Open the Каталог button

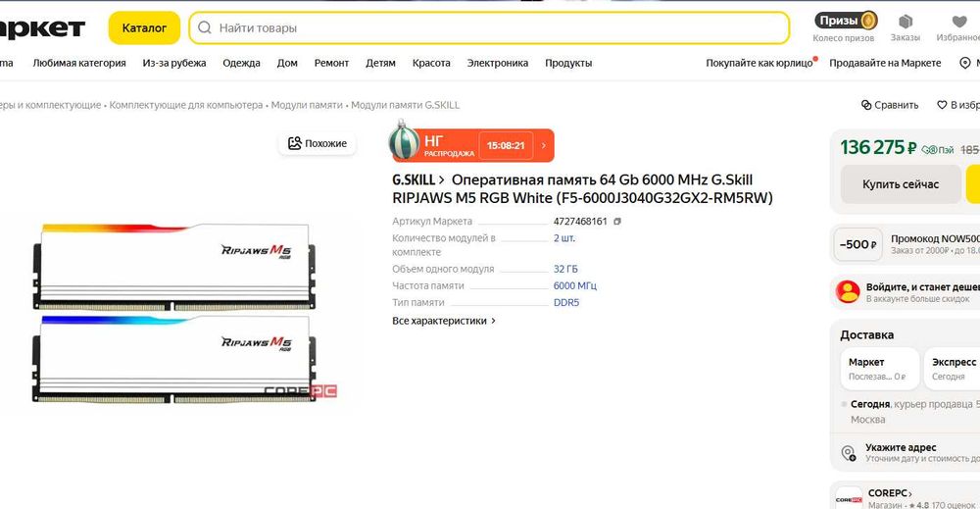(144, 28)
